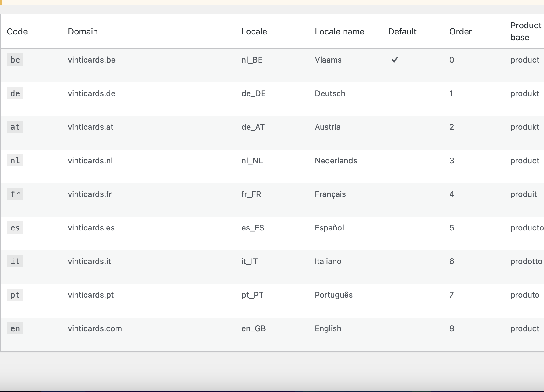Click the Locale name column header
Viewport: 544px width, 392px height.
(340, 31)
